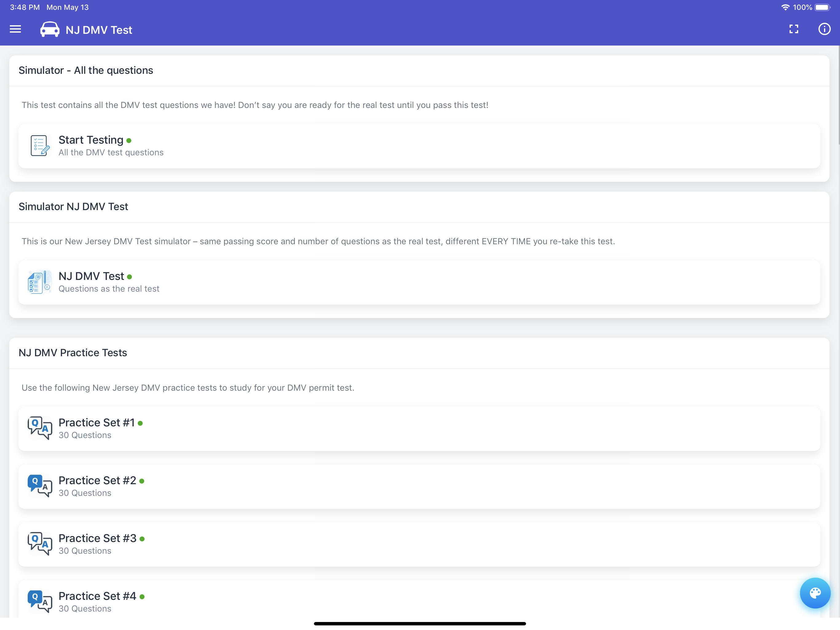The height and width of the screenshot is (630, 840).
Task: Launch the NJ DMV Test simulator card
Action: (419, 282)
